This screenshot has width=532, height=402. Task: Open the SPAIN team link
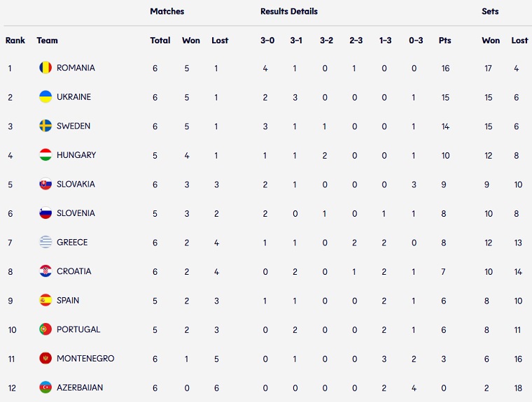(x=68, y=301)
